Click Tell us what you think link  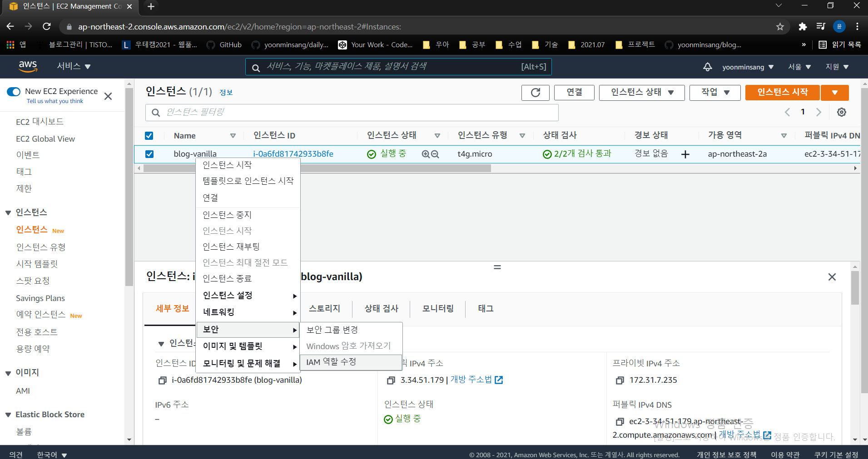click(x=55, y=101)
